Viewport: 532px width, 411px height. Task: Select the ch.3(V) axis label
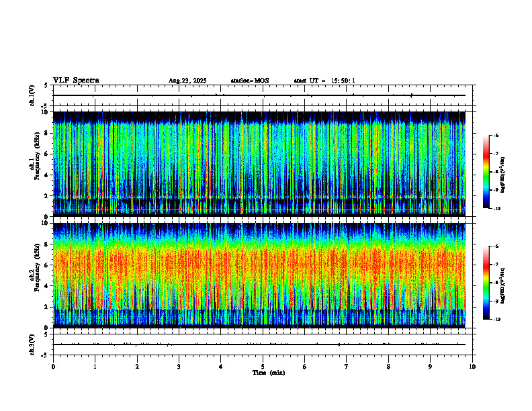32,345
